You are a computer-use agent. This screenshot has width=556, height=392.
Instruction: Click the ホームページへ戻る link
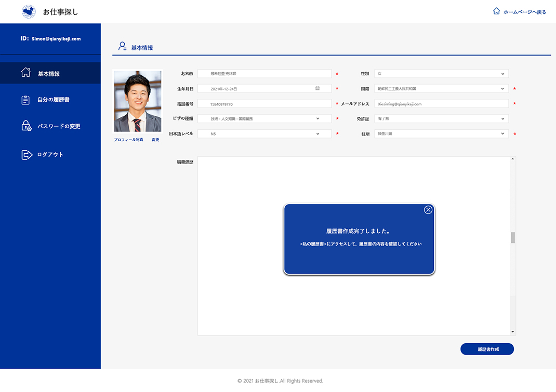[524, 12]
